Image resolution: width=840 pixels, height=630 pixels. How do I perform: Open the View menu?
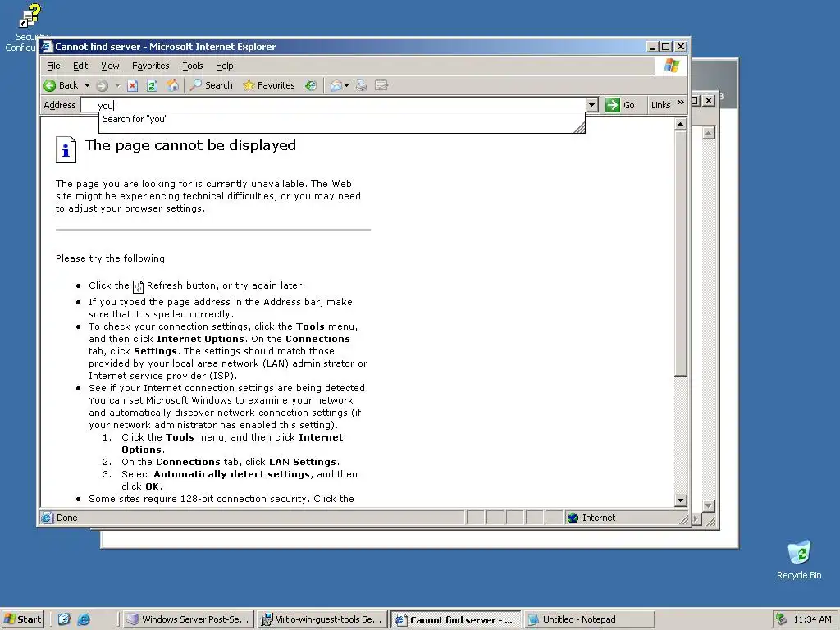click(110, 66)
